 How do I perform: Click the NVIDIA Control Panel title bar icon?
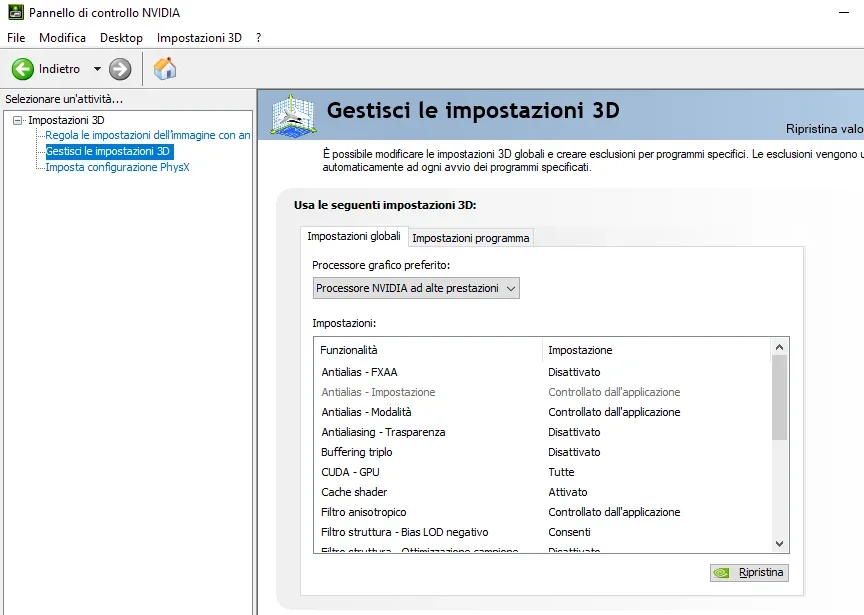[16, 12]
